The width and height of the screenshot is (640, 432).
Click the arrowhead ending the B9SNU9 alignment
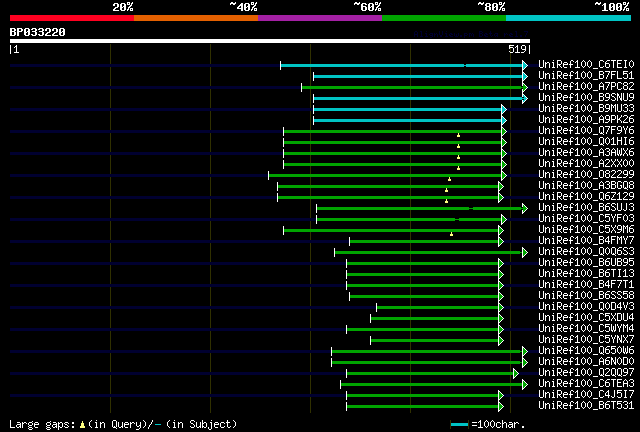click(x=525, y=98)
